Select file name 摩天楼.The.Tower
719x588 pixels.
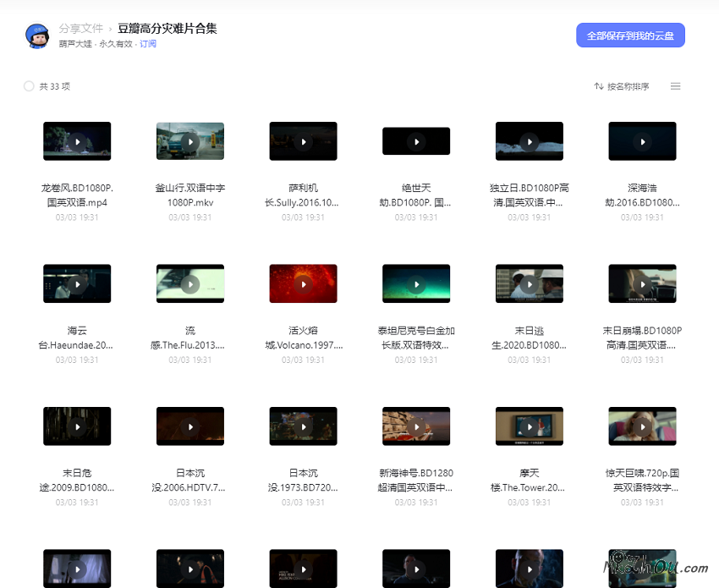point(530,481)
